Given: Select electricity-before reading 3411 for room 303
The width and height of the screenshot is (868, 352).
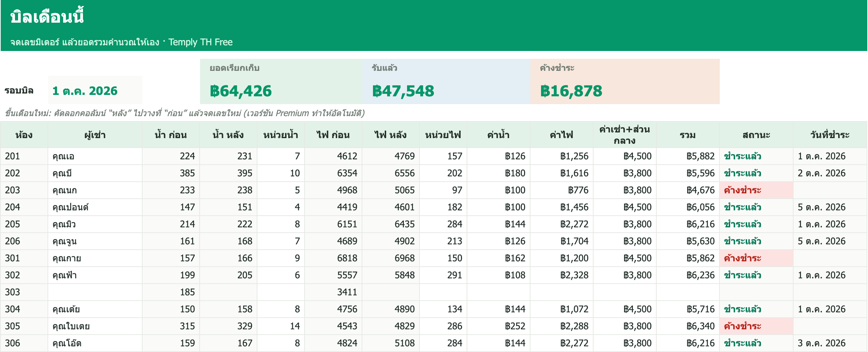Looking at the screenshot, I should click(x=333, y=292).
